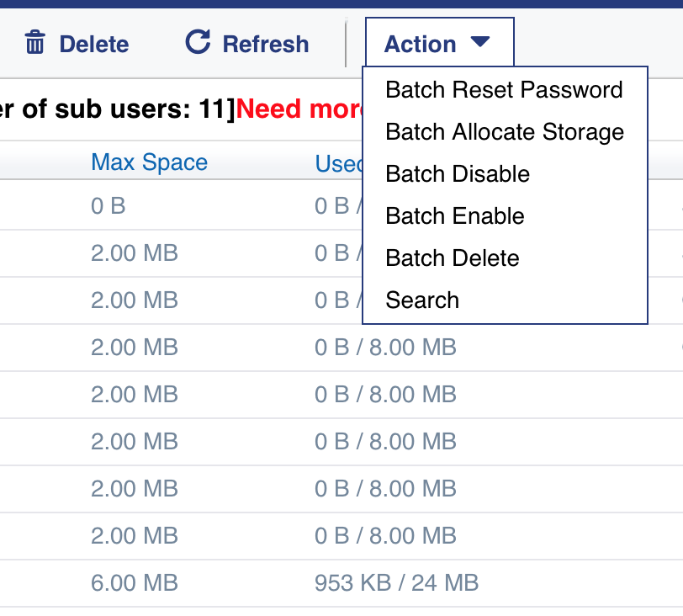Select Batch Reset Password

point(504,90)
